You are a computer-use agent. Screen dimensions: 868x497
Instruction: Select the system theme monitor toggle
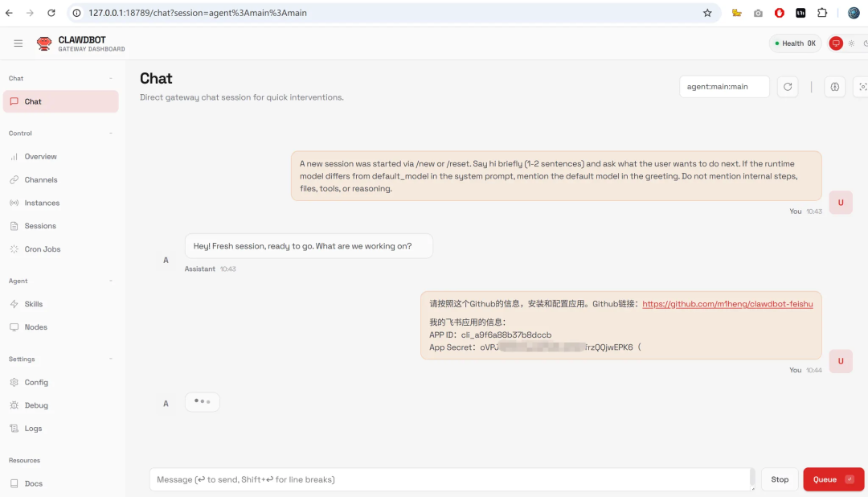click(836, 43)
